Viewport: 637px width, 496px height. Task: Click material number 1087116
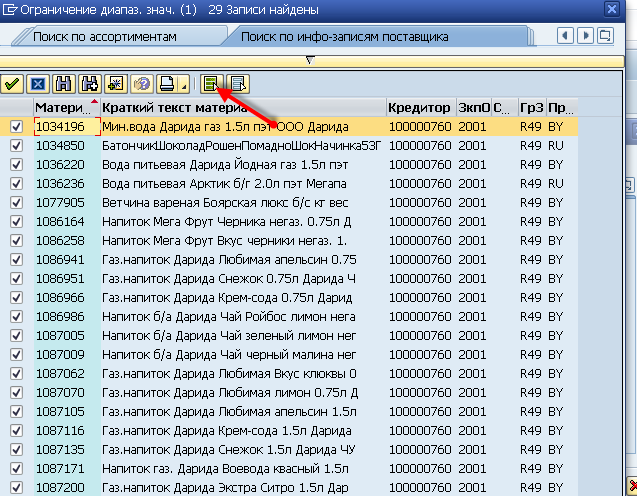pos(60,431)
